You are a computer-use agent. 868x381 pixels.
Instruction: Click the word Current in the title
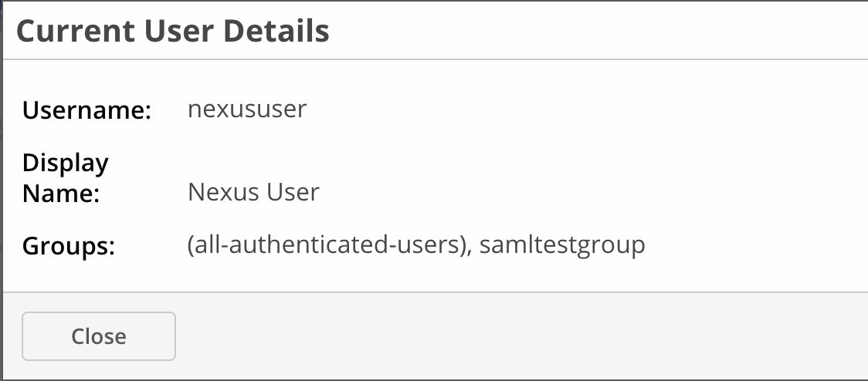(64, 32)
